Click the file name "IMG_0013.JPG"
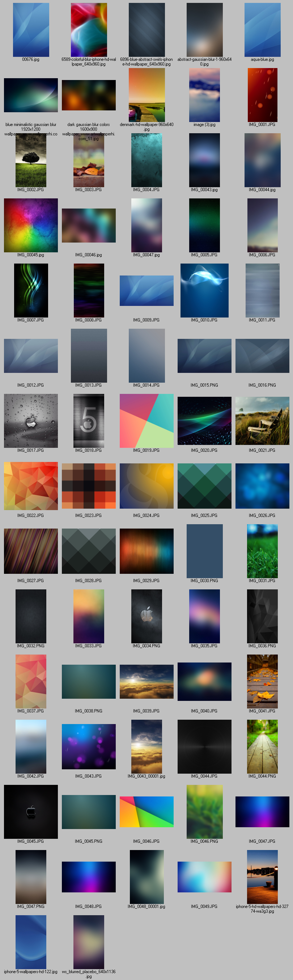This screenshot has width=293, height=980. tap(89, 385)
